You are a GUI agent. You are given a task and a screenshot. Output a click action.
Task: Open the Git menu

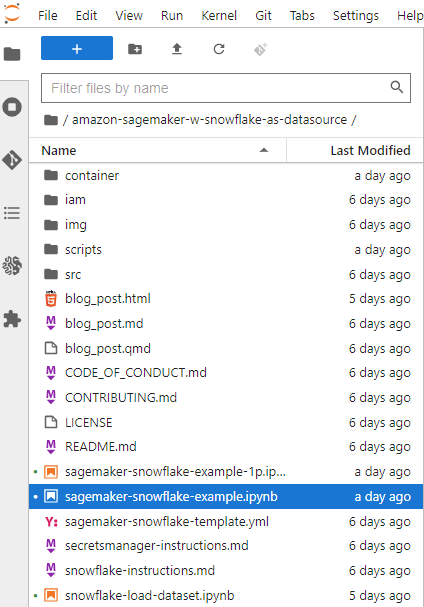(x=263, y=15)
